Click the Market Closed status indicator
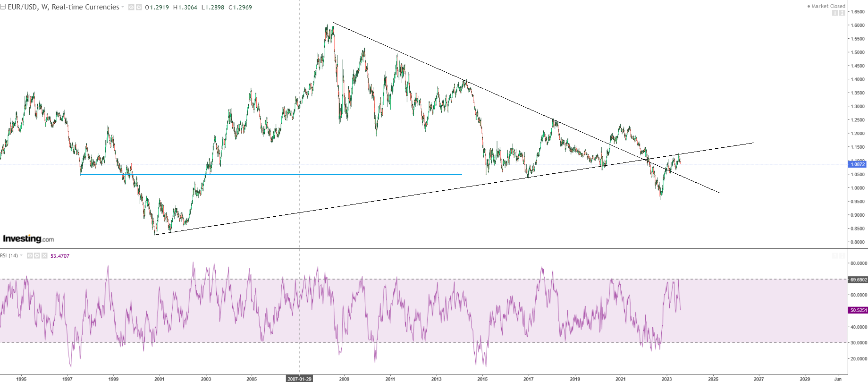This screenshot has width=868, height=382. coord(826,6)
